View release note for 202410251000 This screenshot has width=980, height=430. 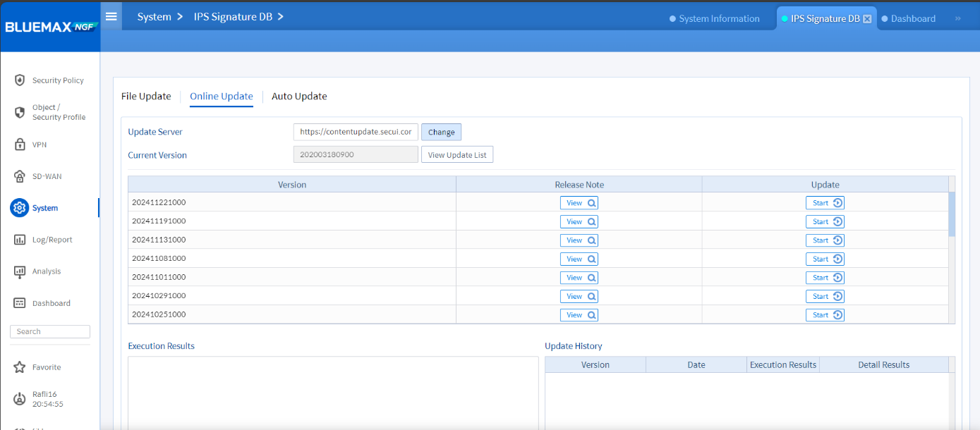click(579, 315)
